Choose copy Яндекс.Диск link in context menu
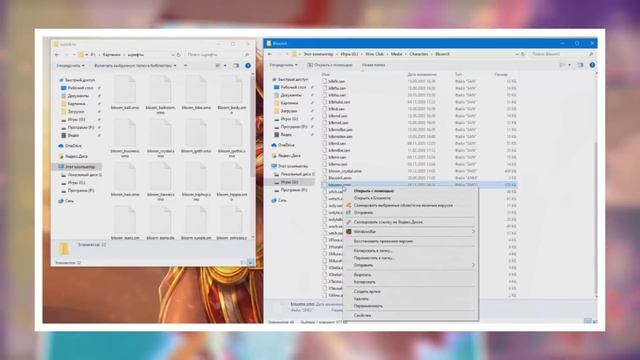The width and height of the screenshot is (640, 360). click(410, 222)
